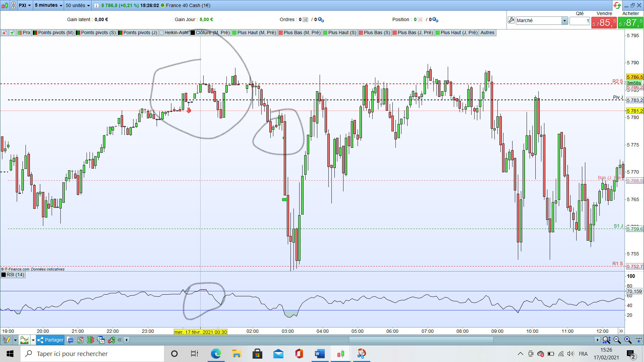This screenshot has width=644, height=362.
Task: Open order settings gears next to Ordres
Action: coord(321,20)
